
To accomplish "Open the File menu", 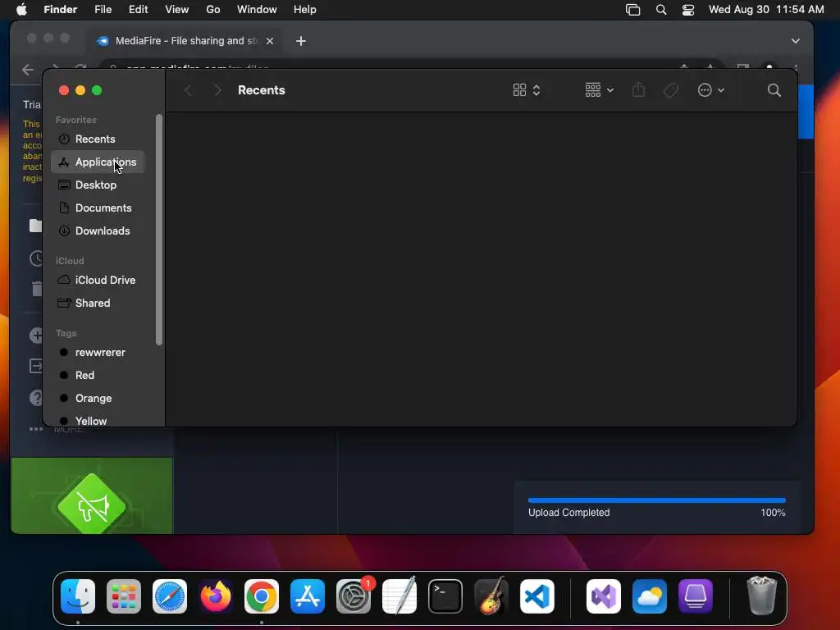I will pos(103,10).
